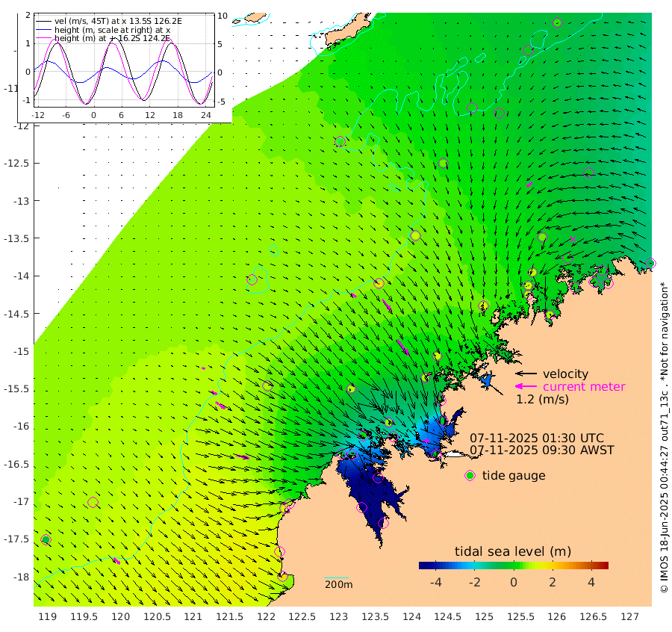Click the vertical IMOS copyright text
The width and height of the screenshot is (672, 632).
665,437
